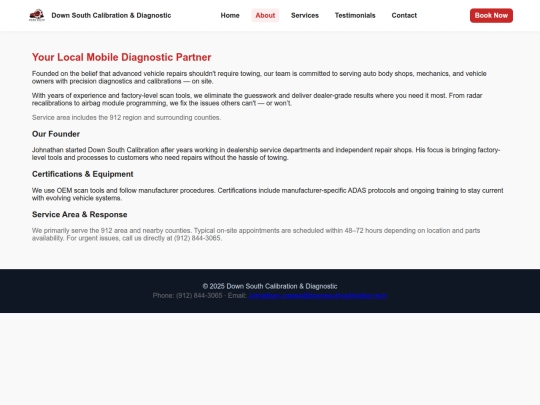Open the Contact page link
The height and width of the screenshot is (405, 540).
point(404,15)
